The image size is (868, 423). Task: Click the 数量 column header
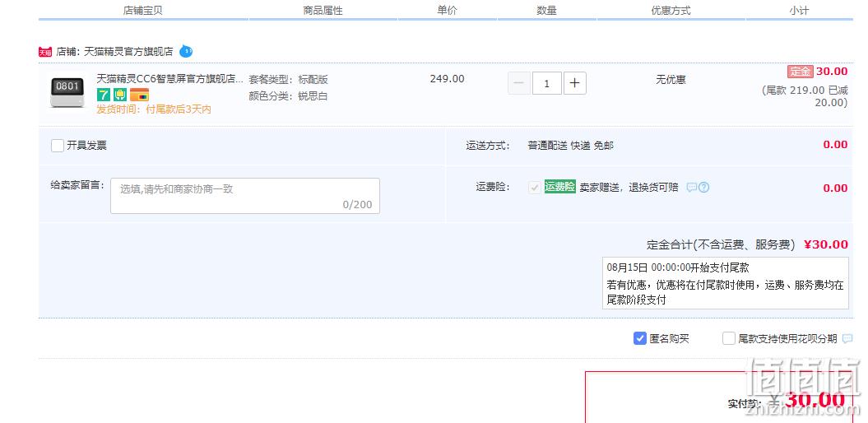(x=547, y=11)
